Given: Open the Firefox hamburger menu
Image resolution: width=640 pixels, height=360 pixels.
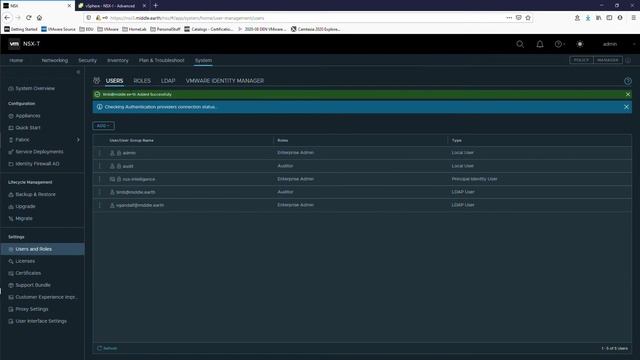Looking at the screenshot, I should coord(633,18).
